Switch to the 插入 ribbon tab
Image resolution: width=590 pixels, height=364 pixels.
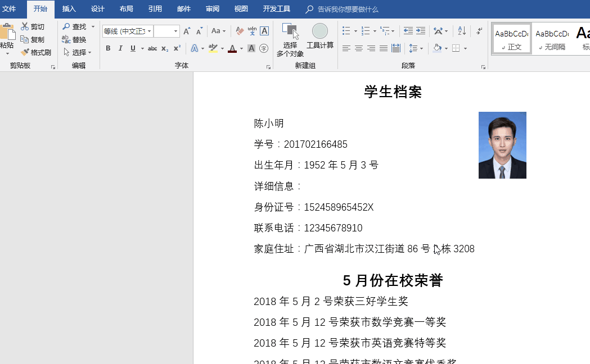pyautogui.click(x=69, y=9)
